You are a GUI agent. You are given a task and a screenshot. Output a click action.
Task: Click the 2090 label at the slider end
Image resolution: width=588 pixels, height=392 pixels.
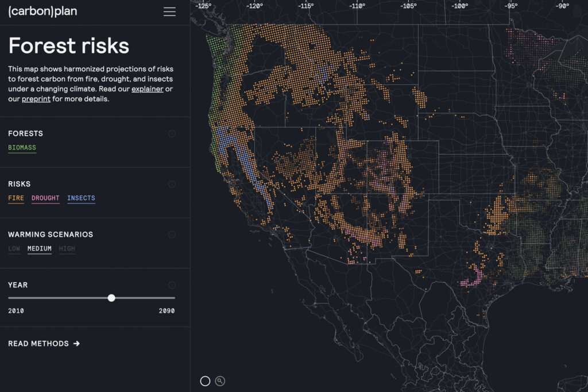click(x=166, y=310)
